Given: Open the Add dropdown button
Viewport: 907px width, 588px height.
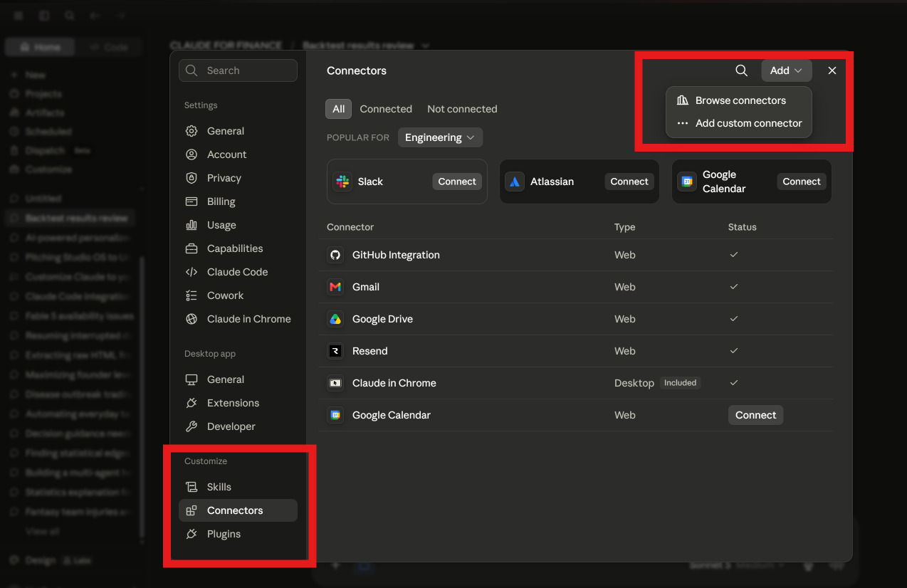Looking at the screenshot, I should pyautogui.click(x=787, y=70).
